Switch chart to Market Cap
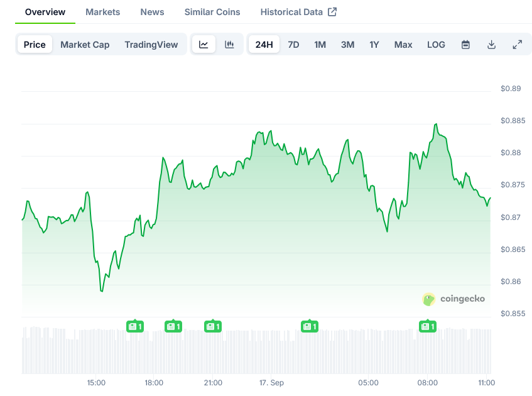The width and height of the screenshot is (532, 396). (85, 45)
